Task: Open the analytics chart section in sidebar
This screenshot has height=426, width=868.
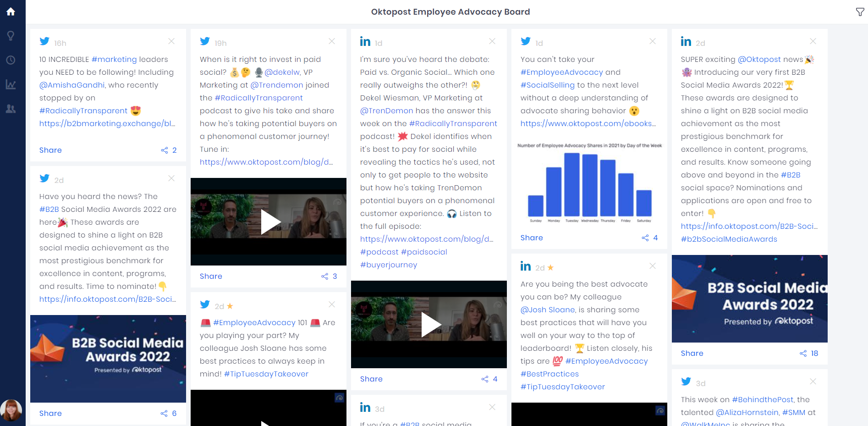Action: pyautogui.click(x=11, y=84)
